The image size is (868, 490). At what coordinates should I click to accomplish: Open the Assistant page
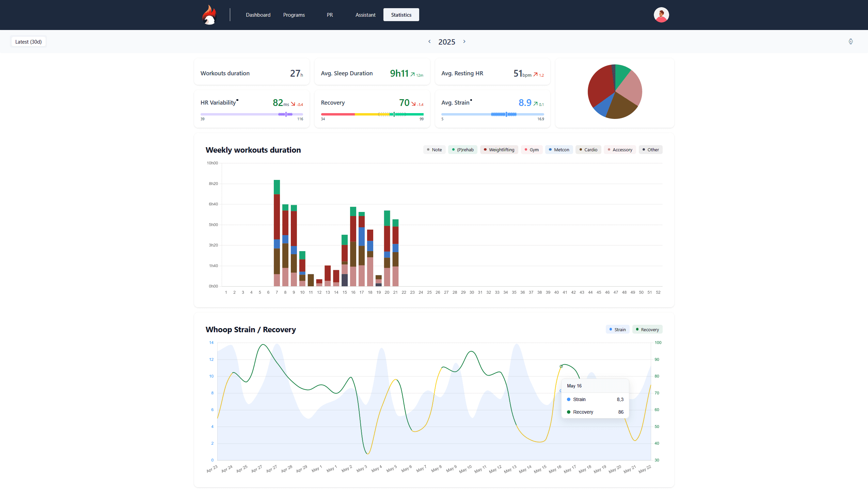point(365,15)
